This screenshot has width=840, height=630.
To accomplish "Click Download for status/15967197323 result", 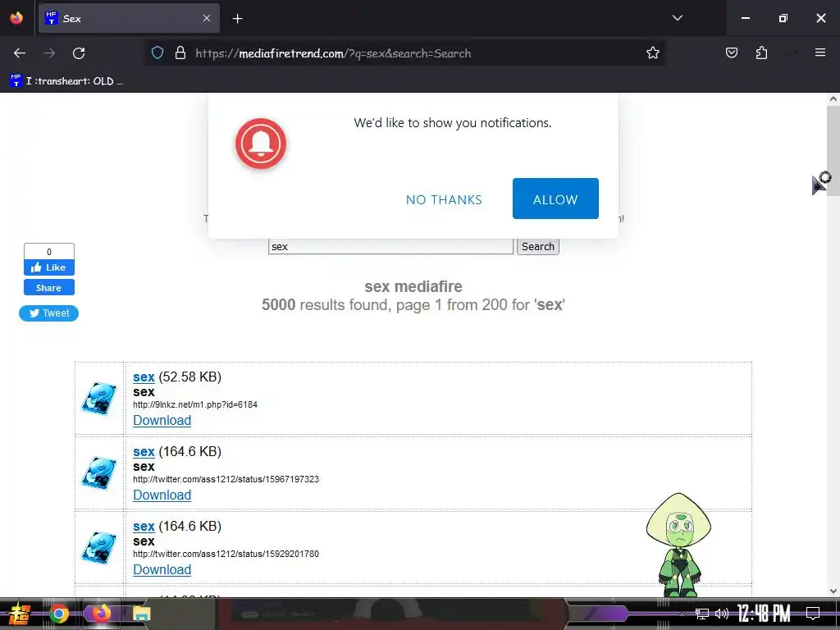I will 162,495.
